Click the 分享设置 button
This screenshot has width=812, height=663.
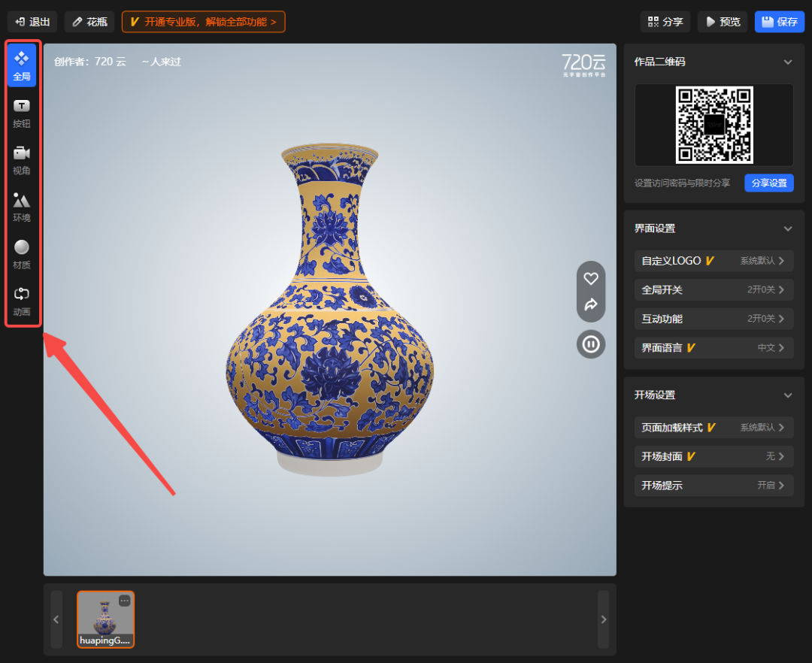tap(768, 183)
